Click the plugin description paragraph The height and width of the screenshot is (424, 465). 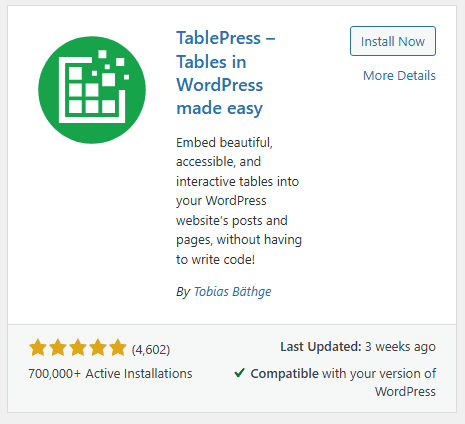[x=239, y=201]
